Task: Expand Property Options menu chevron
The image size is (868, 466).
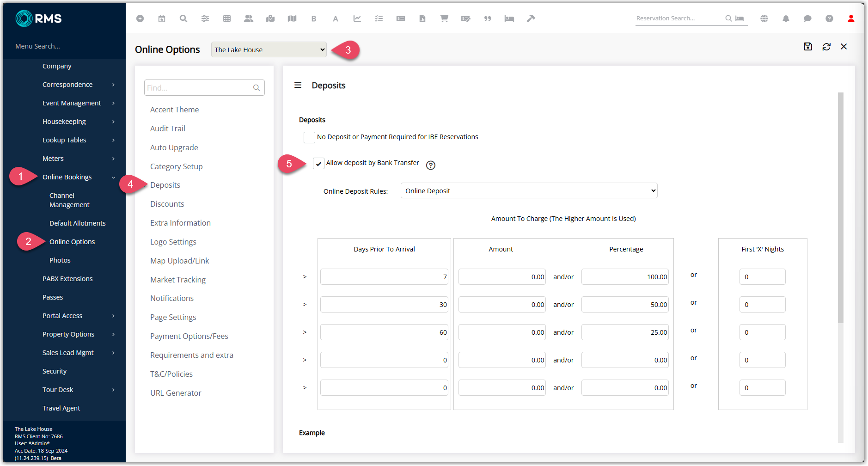Action: tap(113, 334)
